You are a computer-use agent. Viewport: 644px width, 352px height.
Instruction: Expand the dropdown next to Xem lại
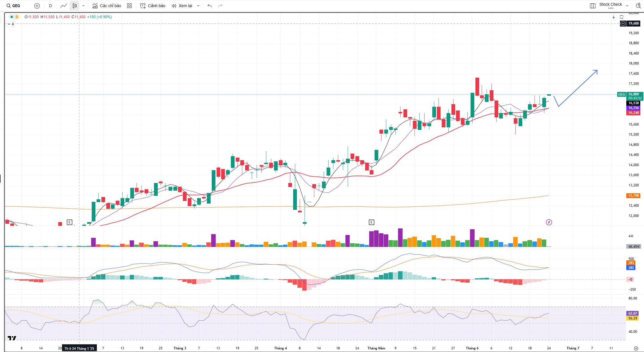[198, 6]
